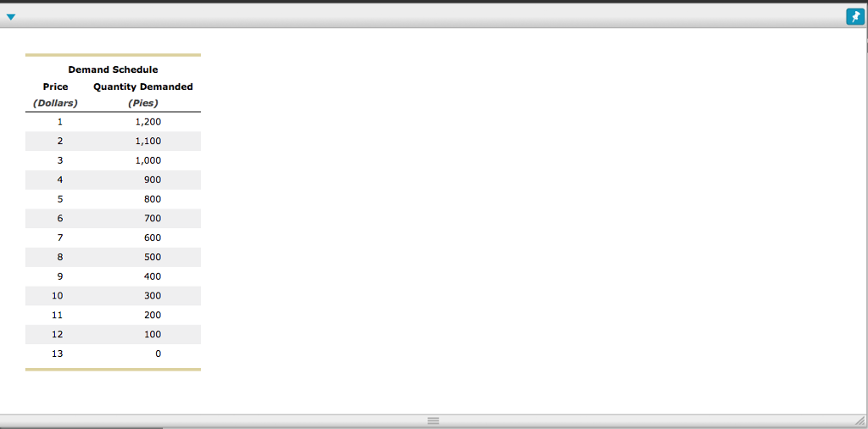Image resolution: width=868 pixels, height=429 pixels.
Task: Click the Price column header
Action: [55, 87]
